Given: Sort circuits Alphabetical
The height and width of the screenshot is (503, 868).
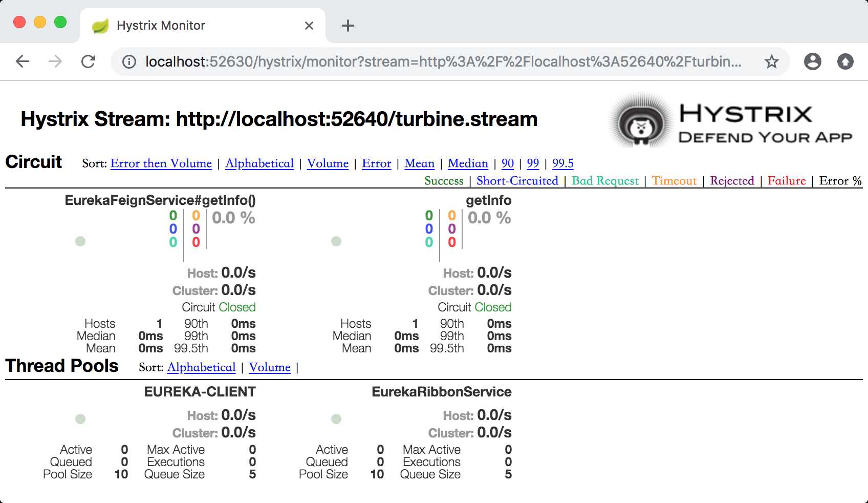Looking at the screenshot, I should click(x=259, y=163).
